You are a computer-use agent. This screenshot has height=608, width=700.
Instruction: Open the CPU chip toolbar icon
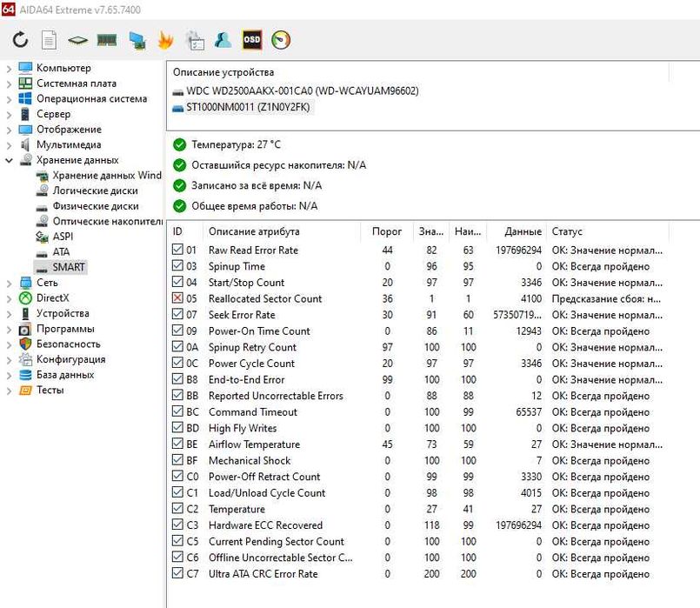click(77, 41)
